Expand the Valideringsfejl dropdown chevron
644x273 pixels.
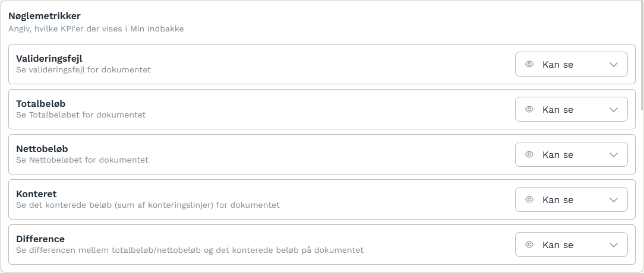tap(614, 65)
